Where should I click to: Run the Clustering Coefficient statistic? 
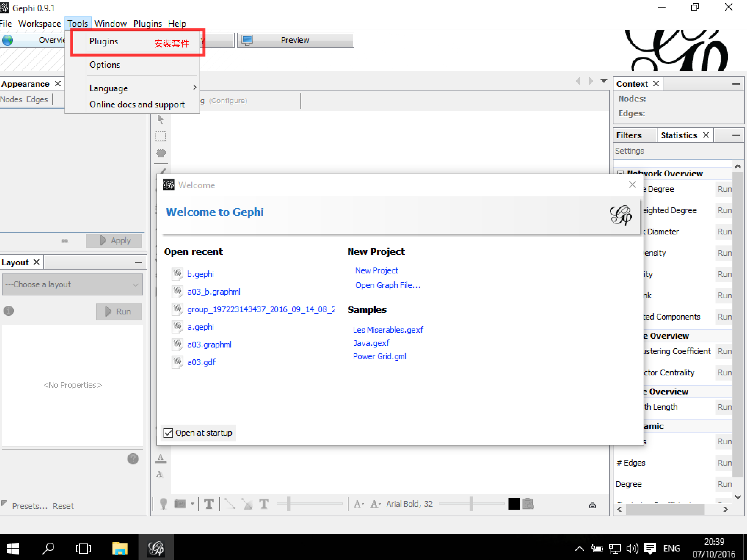pyautogui.click(x=724, y=351)
